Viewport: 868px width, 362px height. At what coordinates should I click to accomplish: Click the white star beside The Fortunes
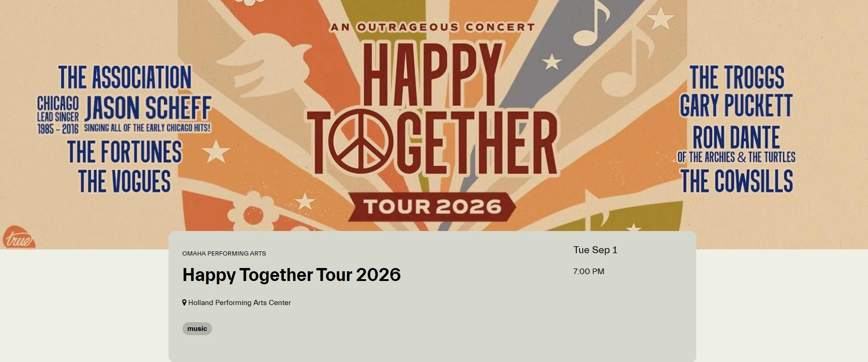tap(216, 151)
